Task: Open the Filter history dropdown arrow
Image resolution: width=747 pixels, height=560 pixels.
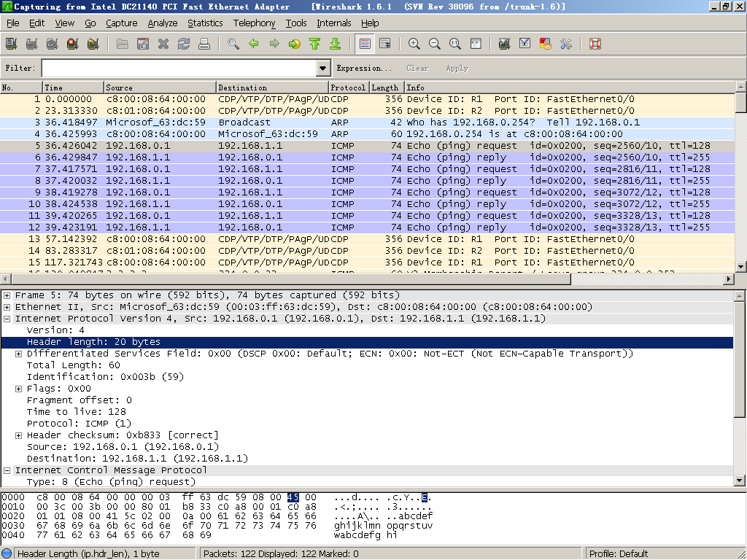Action: [x=323, y=68]
